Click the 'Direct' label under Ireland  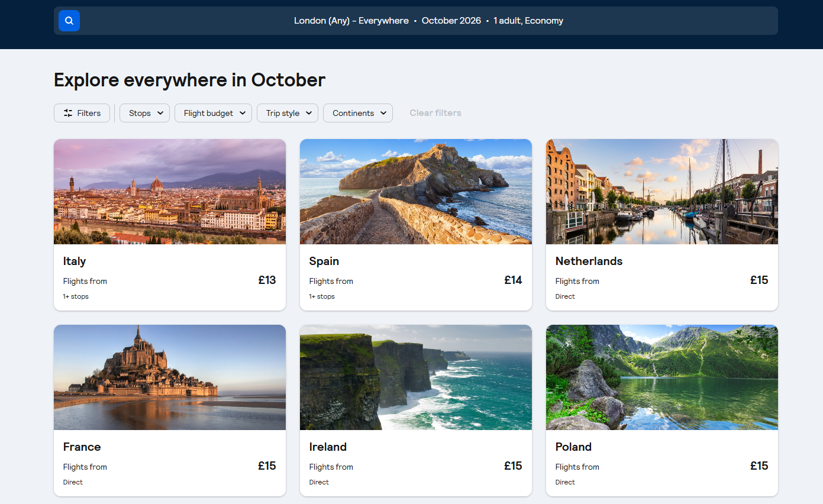pyautogui.click(x=319, y=482)
